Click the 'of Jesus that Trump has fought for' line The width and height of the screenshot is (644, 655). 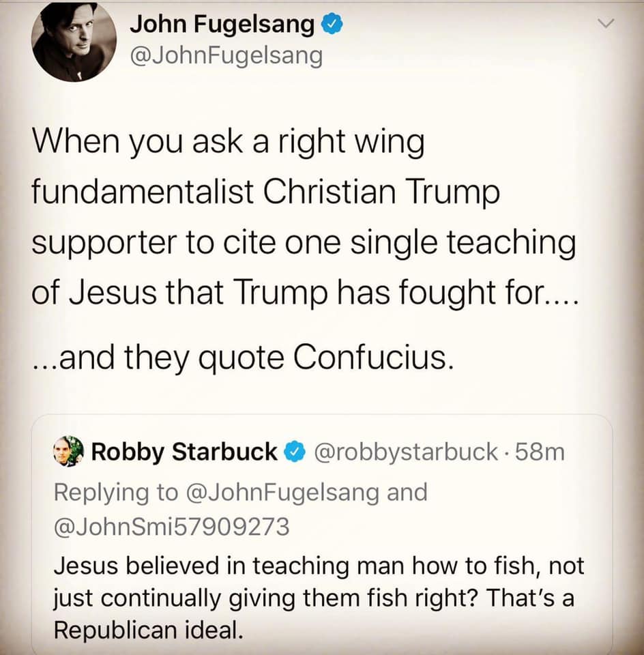click(x=306, y=292)
